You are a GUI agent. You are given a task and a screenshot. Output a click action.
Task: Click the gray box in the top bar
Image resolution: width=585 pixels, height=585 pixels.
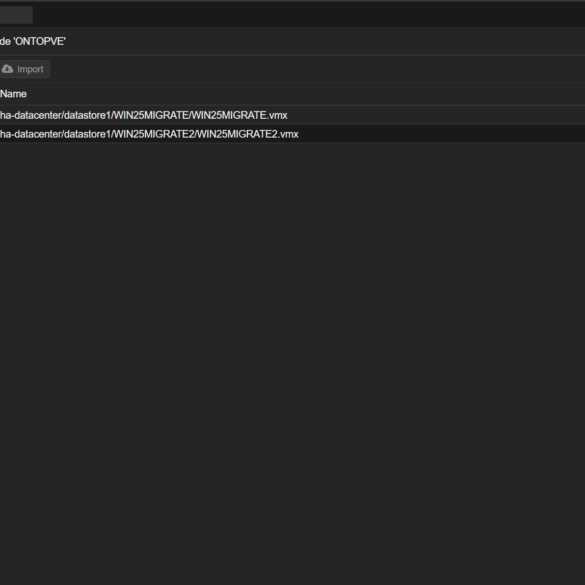coord(16,15)
